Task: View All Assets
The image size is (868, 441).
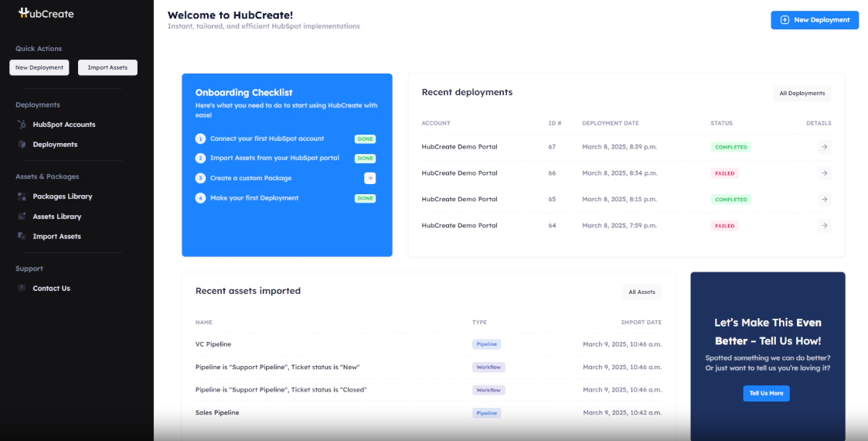Action: coord(642,292)
